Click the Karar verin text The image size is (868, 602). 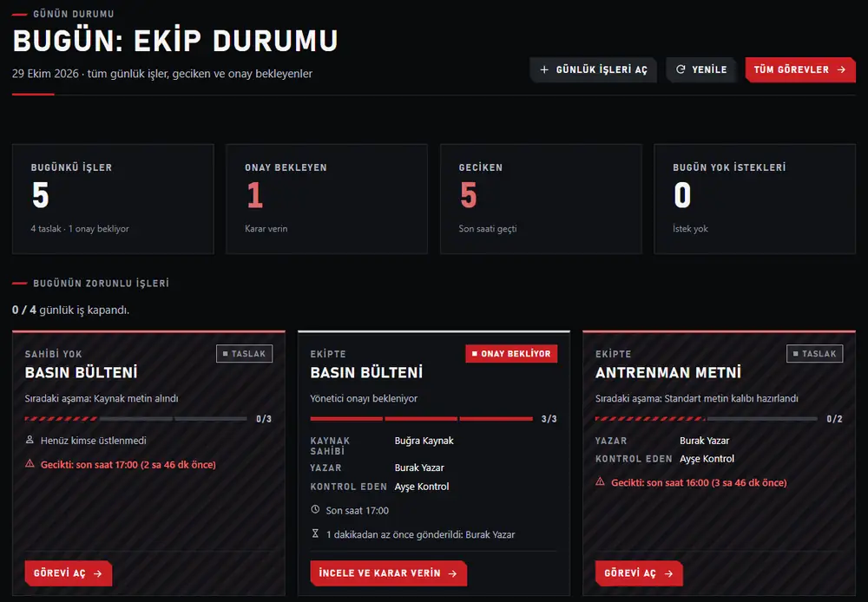pos(266,228)
